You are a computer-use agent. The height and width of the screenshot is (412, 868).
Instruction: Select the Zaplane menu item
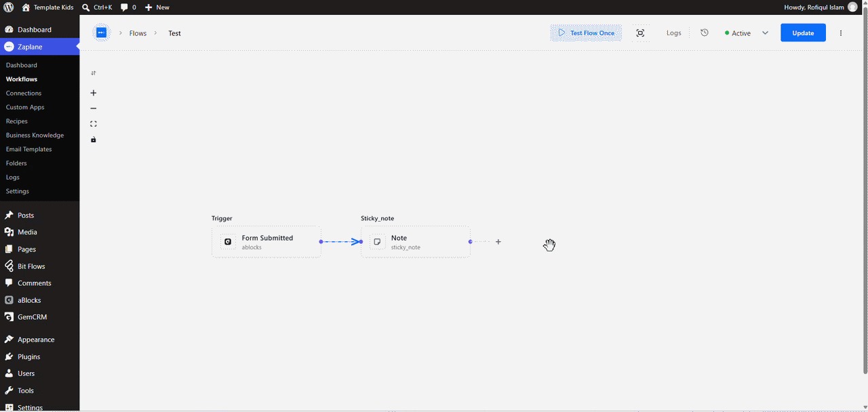click(x=39, y=47)
